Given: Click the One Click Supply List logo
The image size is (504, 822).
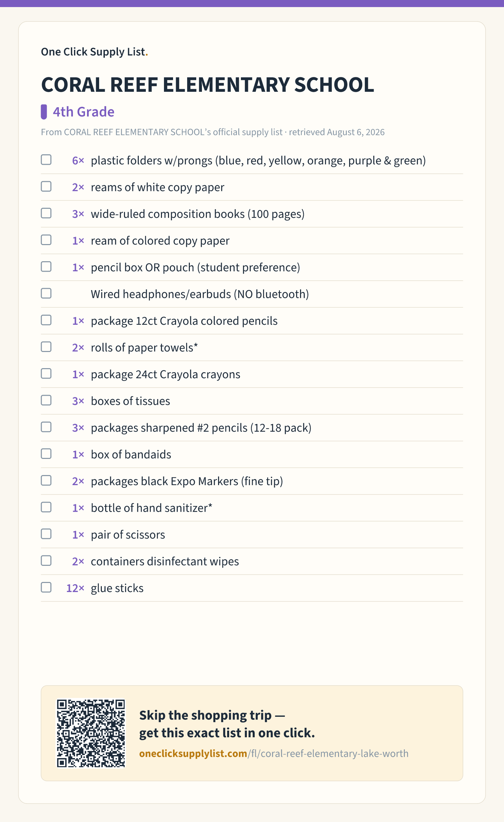Looking at the screenshot, I should [x=94, y=52].
